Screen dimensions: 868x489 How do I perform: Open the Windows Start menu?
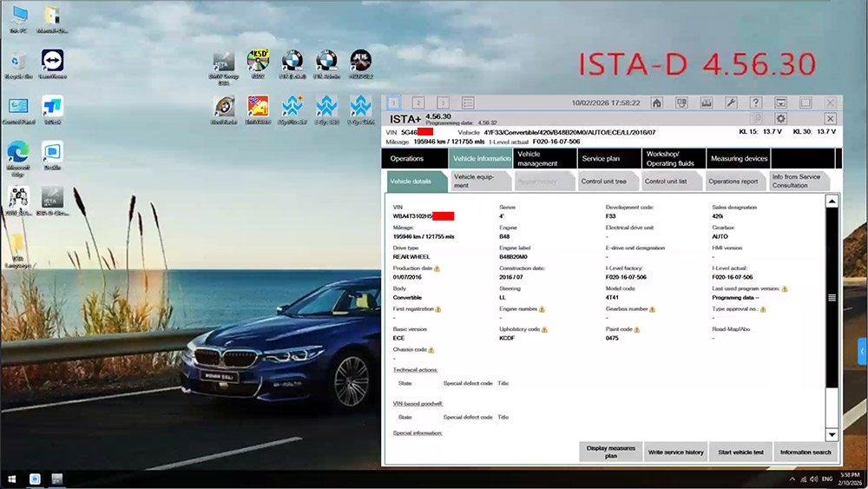point(12,479)
